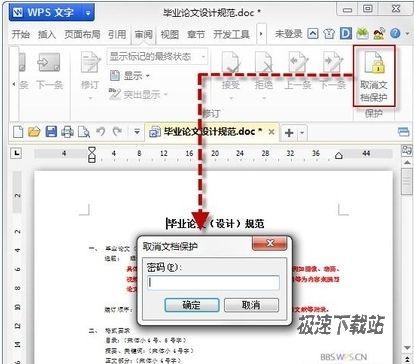Click the right indent marker on ruler
The height and width of the screenshot is (364, 414).
coord(339,155)
